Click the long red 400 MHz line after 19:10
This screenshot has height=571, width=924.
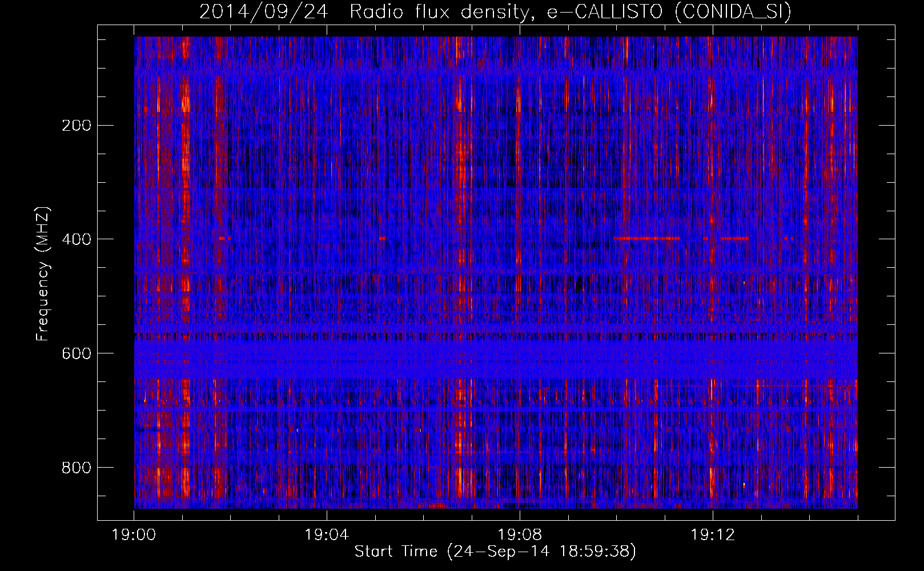point(646,238)
